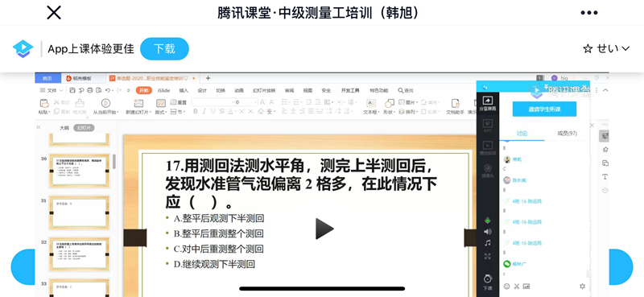Toggle bold formatting B
Screen dimensions: 644x297
coord(196,112)
